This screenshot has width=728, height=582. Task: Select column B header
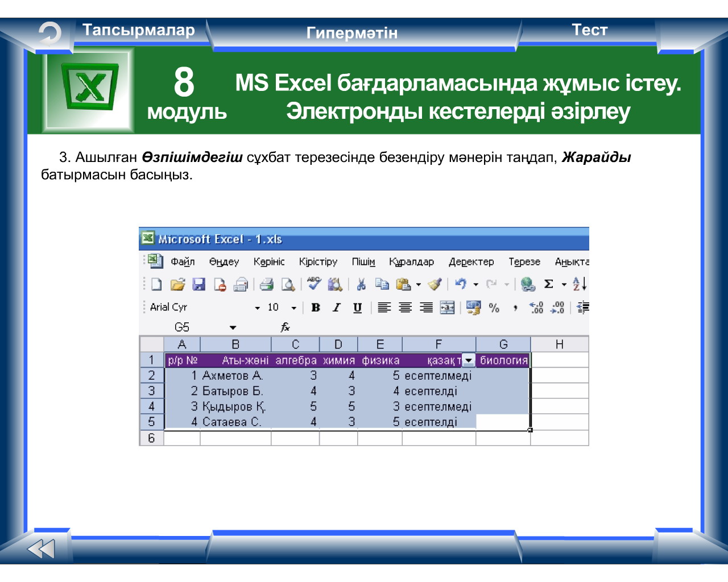click(x=235, y=344)
